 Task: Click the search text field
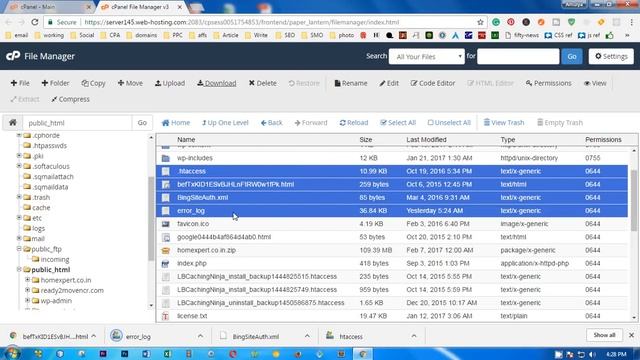518,56
